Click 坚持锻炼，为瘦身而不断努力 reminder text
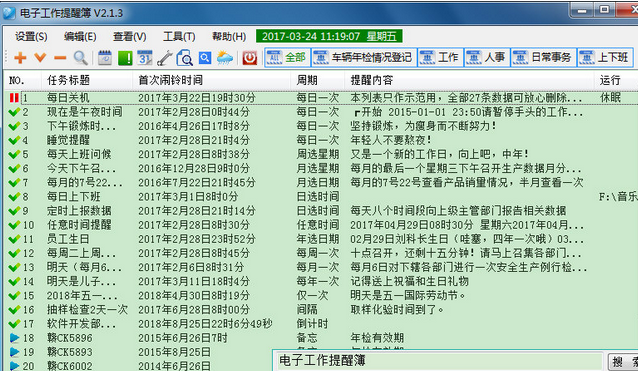The image size is (638, 371). click(423, 126)
